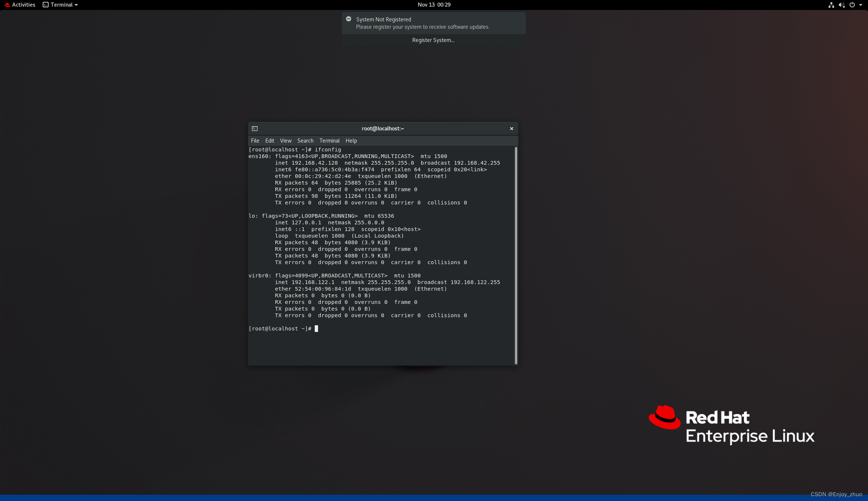Open the power icon in system tray
Image resolution: width=868 pixels, height=501 pixels.
852,5
